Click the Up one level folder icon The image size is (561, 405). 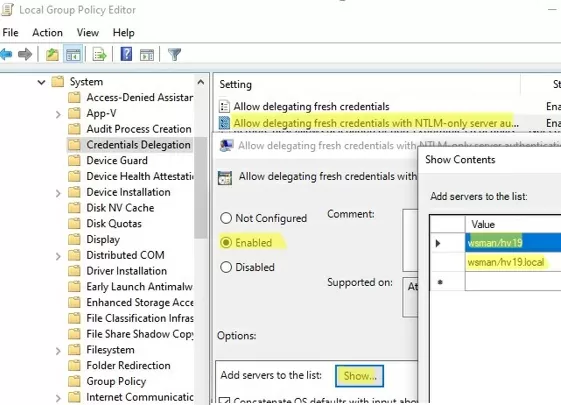tap(52, 55)
